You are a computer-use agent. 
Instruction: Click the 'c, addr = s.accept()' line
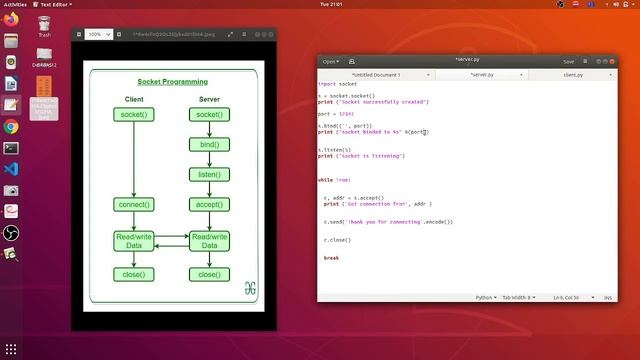pos(354,198)
